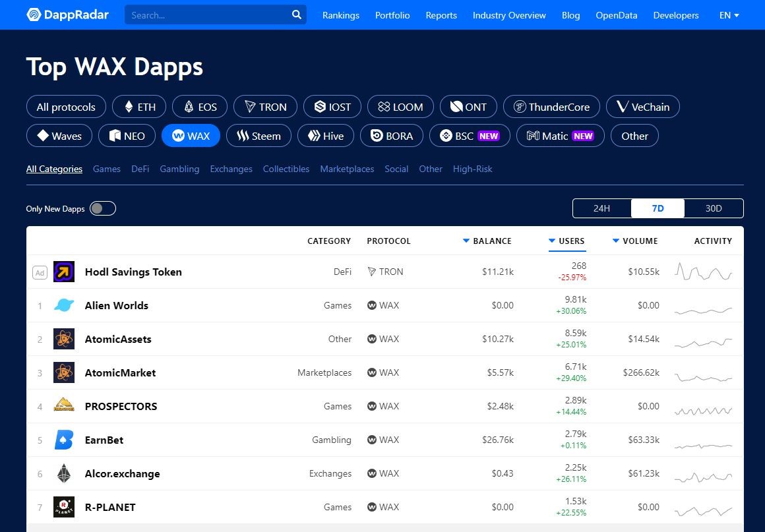
Task: Click the activity sparkline for Alien Worlds
Action: click(703, 310)
